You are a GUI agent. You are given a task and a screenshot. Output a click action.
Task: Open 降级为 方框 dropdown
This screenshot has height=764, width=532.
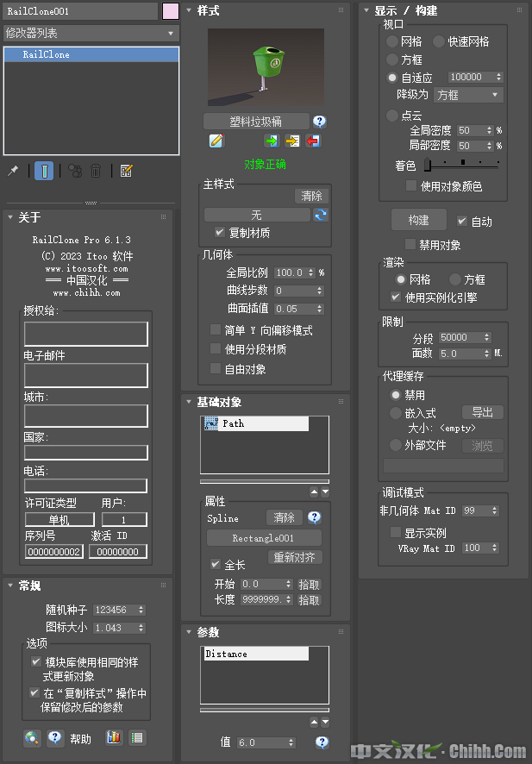click(468, 95)
